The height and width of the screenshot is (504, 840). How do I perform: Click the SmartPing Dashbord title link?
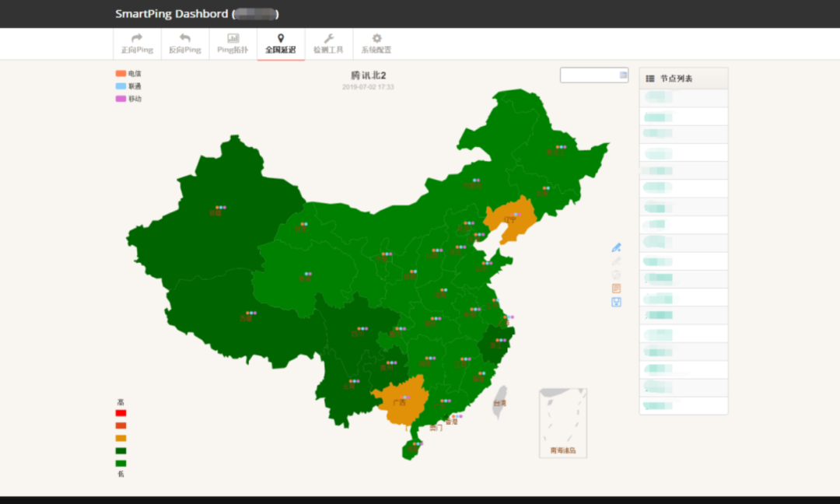[x=197, y=14]
